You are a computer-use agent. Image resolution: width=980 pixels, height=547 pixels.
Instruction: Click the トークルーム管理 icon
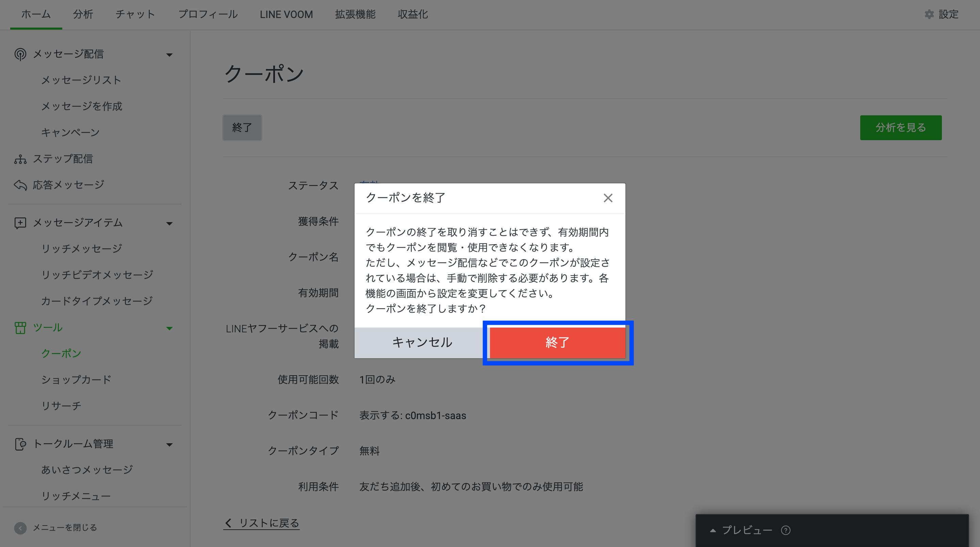coord(20,444)
